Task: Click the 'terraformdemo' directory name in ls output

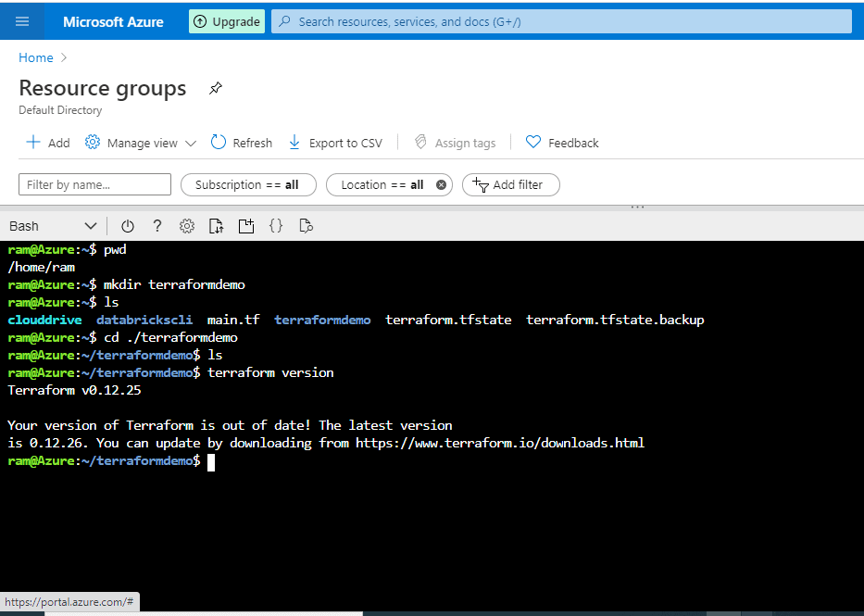Action: [322, 321]
